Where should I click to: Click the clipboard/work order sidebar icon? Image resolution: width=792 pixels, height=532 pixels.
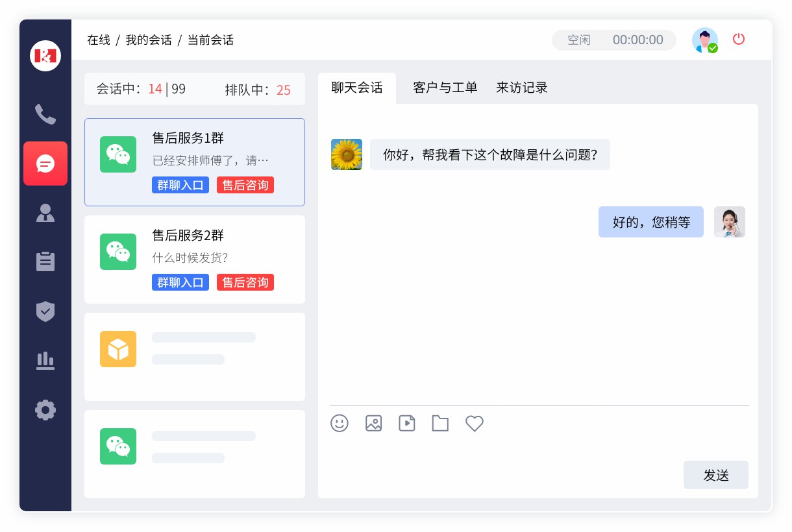tap(45, 261)
